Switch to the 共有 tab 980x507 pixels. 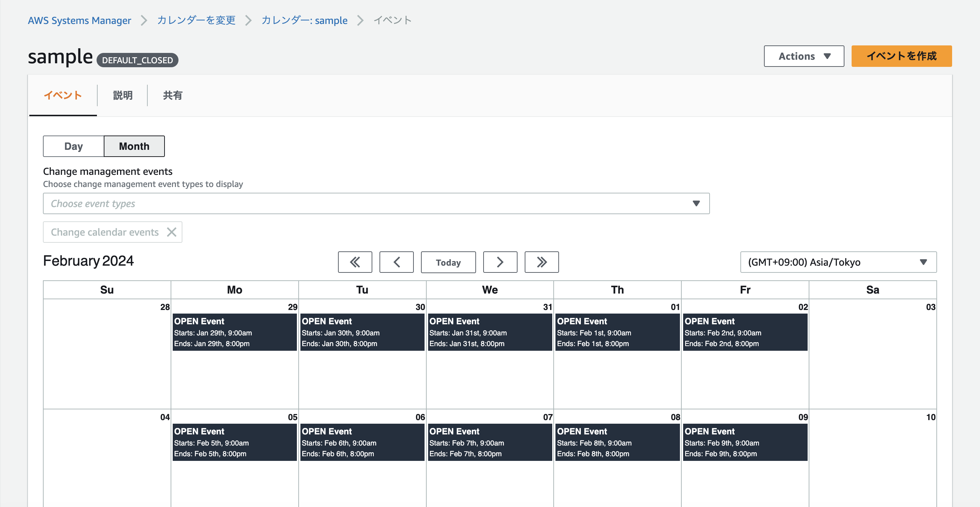pos(172,95)
